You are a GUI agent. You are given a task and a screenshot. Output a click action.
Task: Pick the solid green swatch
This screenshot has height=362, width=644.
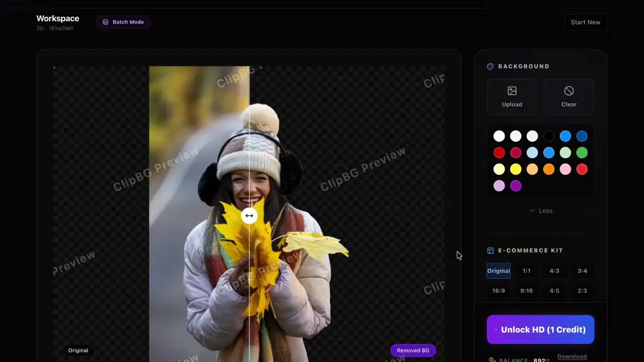tap(582, 153)
